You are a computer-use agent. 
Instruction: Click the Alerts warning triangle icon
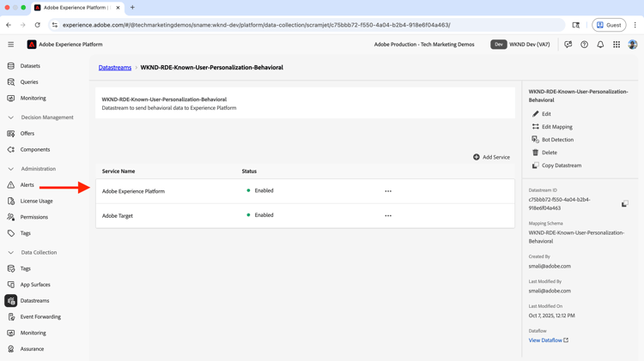(x=11, y=185)
